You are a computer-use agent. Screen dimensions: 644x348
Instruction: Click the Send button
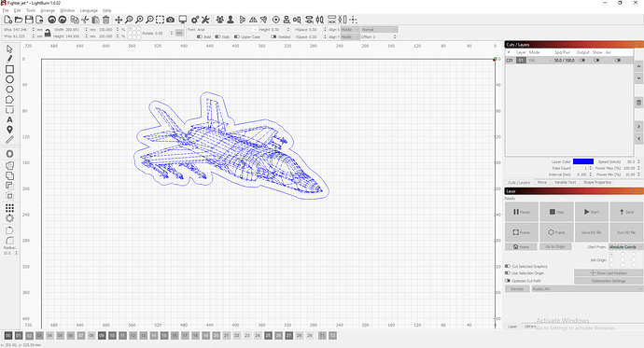(x=627, y=212)
